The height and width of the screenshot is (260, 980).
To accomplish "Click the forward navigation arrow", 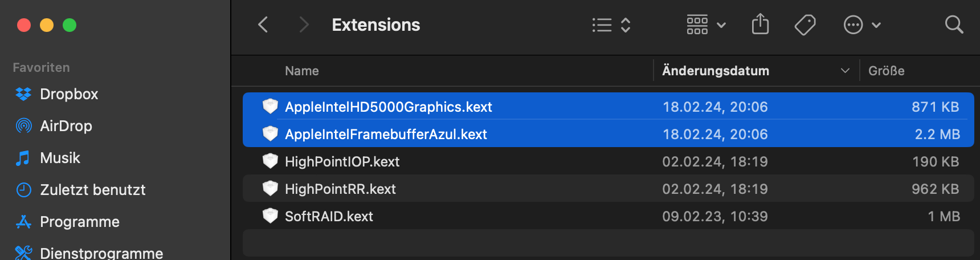I will (304, 25).
